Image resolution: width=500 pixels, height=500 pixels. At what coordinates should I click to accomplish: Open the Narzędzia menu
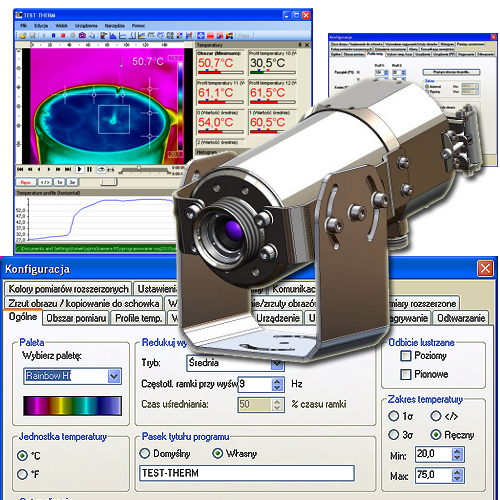coord(115,26)
